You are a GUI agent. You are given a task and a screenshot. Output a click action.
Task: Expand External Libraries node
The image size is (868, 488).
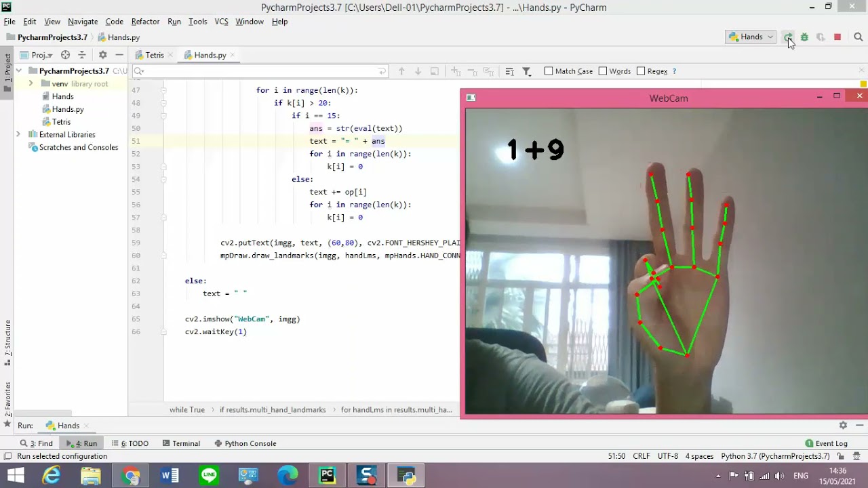18,135
